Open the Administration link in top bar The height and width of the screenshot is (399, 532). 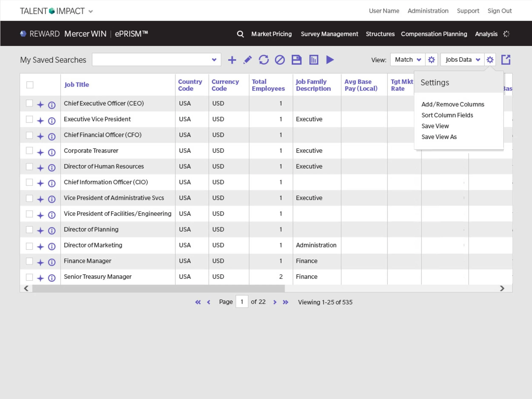click(428, 11)
